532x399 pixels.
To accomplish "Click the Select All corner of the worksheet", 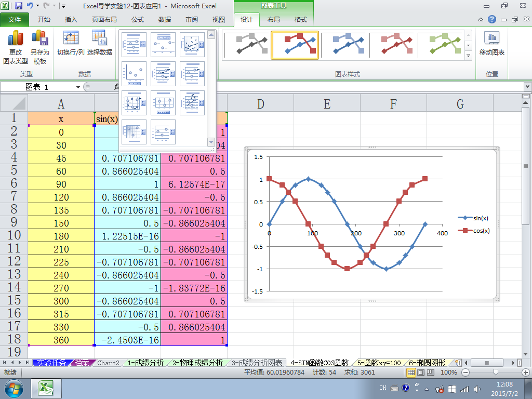I will (x=14, y=103).
